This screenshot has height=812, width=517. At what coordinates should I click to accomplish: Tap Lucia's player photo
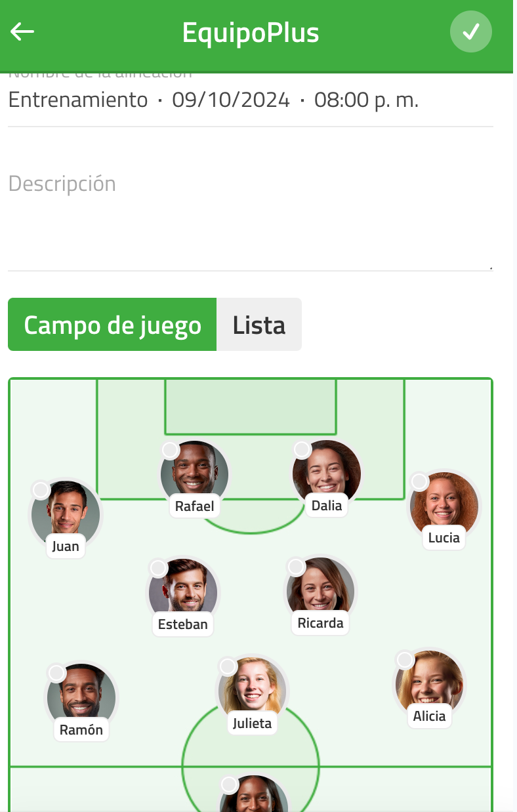click(x=444, y=505)
